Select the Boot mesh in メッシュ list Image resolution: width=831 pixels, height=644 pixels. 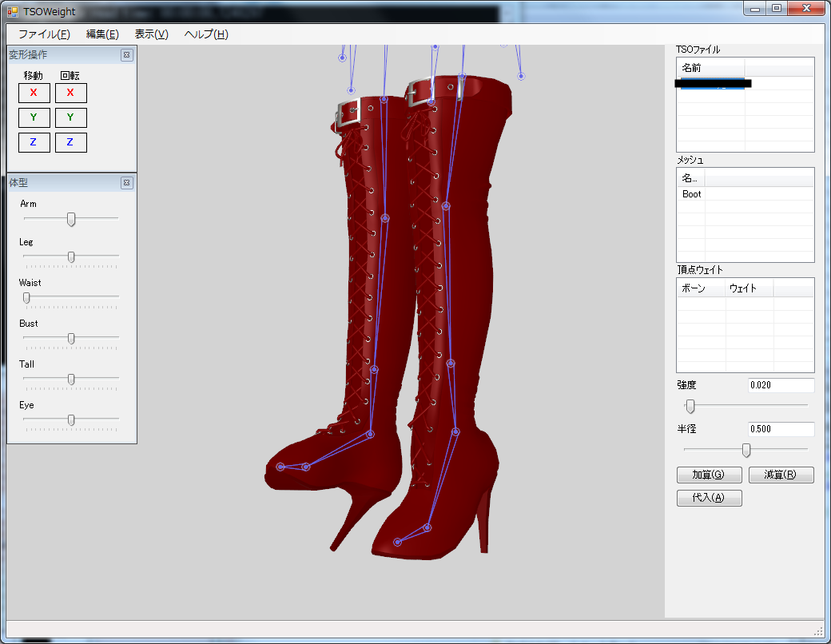pyautogui.click(x=692, y=194)
